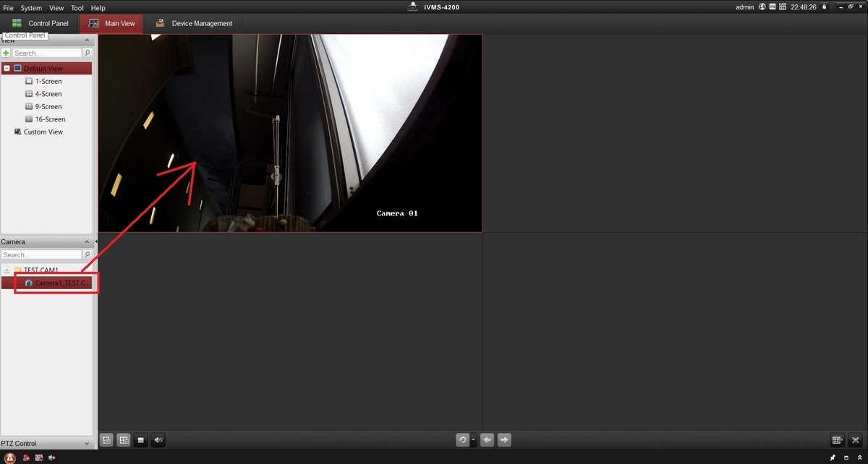
Task: Collapse the View panel arrow
Action: click(x=87, y=40)
